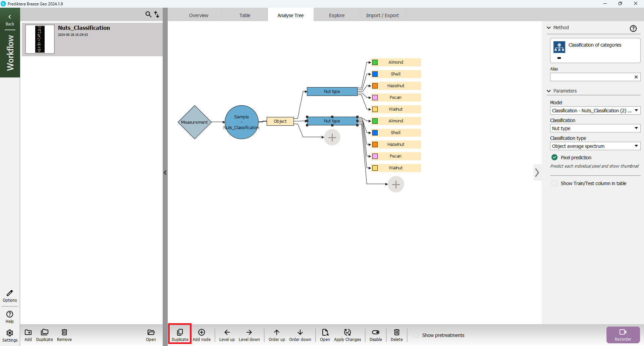Collapse the Parameters section
This screenshot has width=644, height=346.
(x=549, y=91)
